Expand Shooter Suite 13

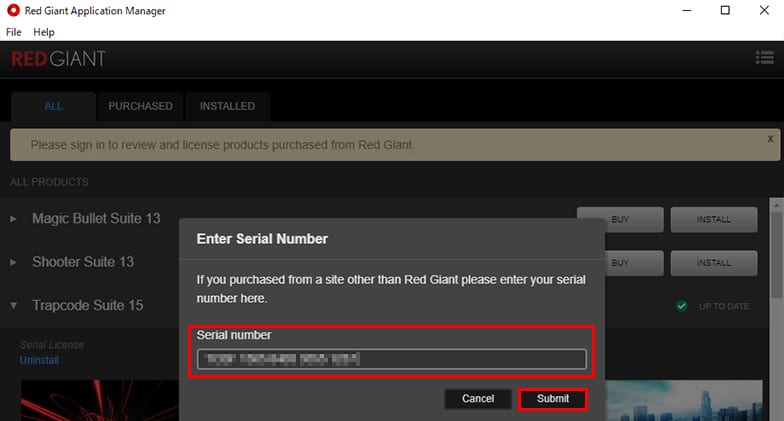(14, 262)
